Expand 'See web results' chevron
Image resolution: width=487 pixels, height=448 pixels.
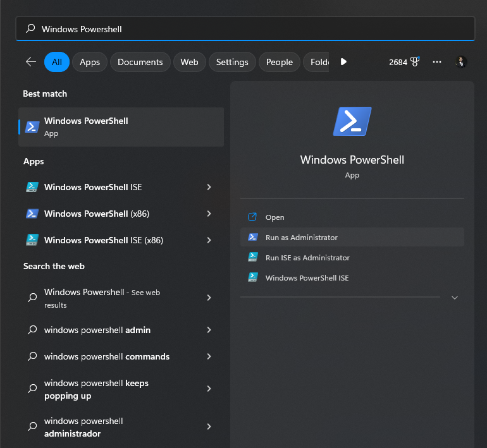209,298
